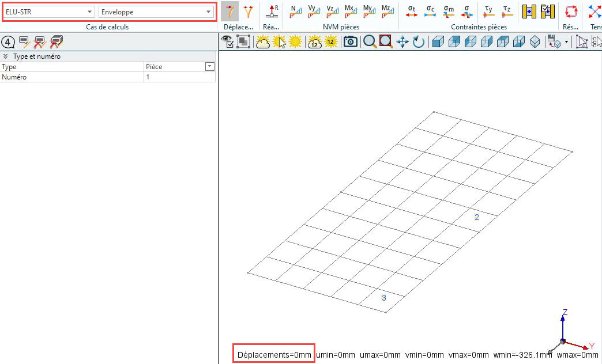The image size is (602, 364).
Task: Click the annotation bubble numbered 4
Action: coord(8,41)
